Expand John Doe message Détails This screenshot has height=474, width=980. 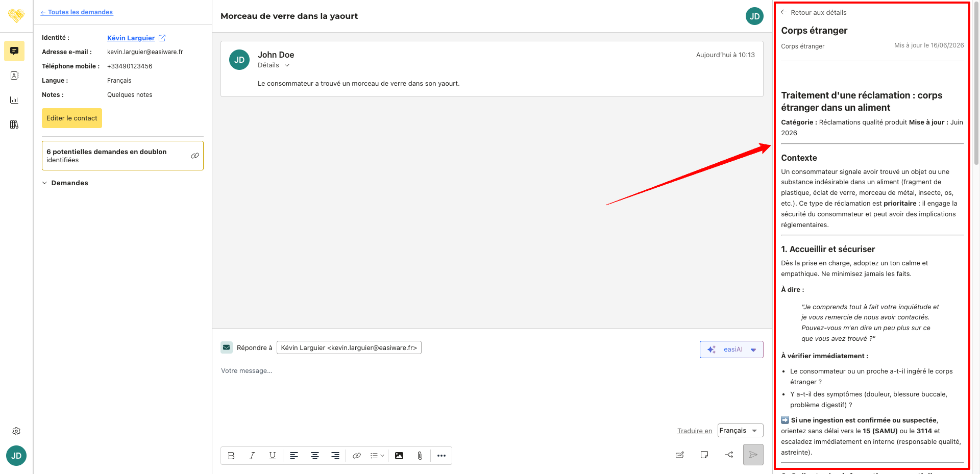click(x=274, y=65)
